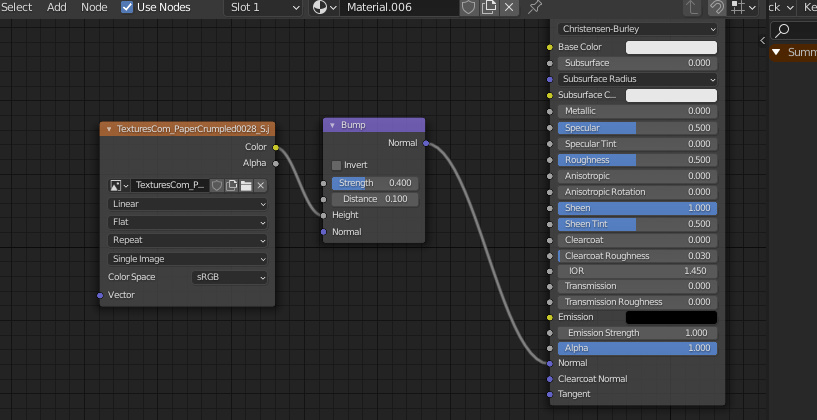Enable the Invert checkbox in the Bump node
Screen dimensions: 817x420
pyautogui.click(x=337, y=165)
